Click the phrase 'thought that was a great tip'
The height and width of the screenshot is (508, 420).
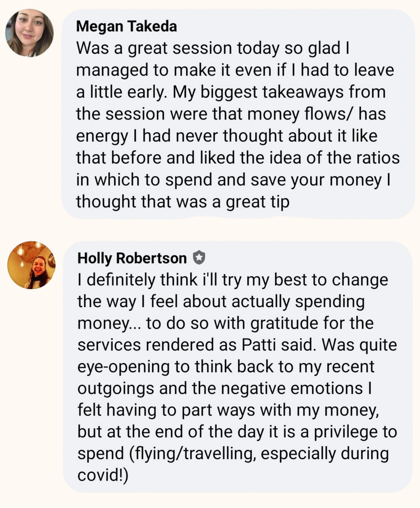(182, 202)
